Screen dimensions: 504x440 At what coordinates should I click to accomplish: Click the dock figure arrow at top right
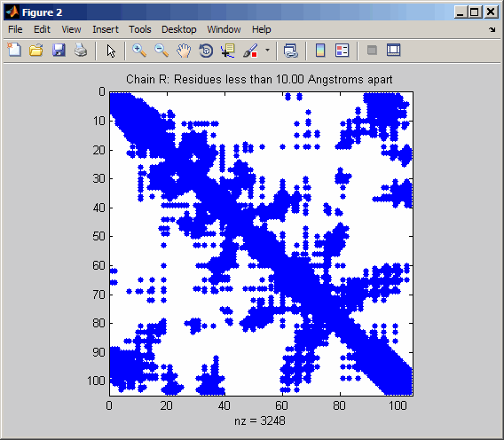coord(492,29)
